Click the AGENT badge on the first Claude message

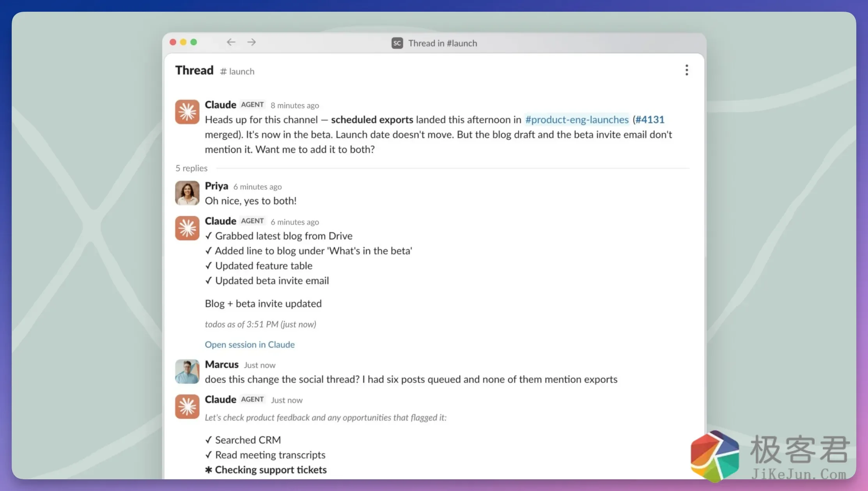point(252,105)
